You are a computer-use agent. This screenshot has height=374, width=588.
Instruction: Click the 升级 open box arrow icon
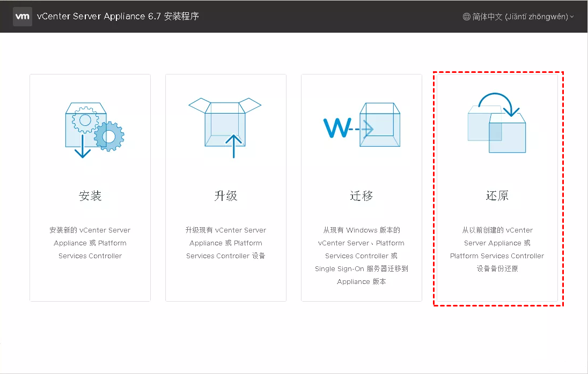pos(225,128)
